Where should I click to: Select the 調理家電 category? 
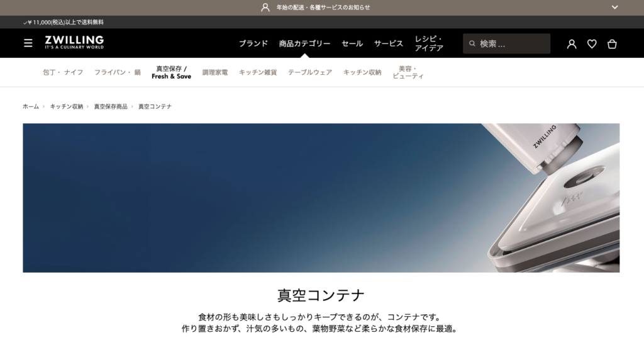tap(215, 72)
